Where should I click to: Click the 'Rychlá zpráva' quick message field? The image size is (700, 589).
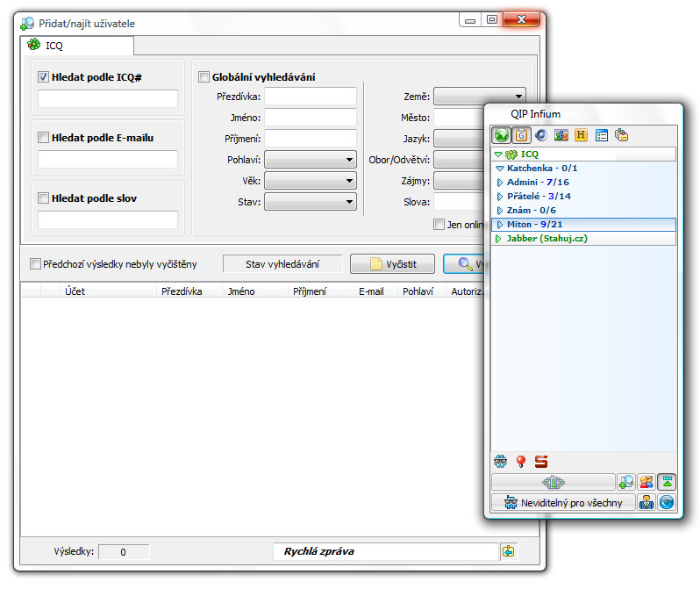[386, 551]
